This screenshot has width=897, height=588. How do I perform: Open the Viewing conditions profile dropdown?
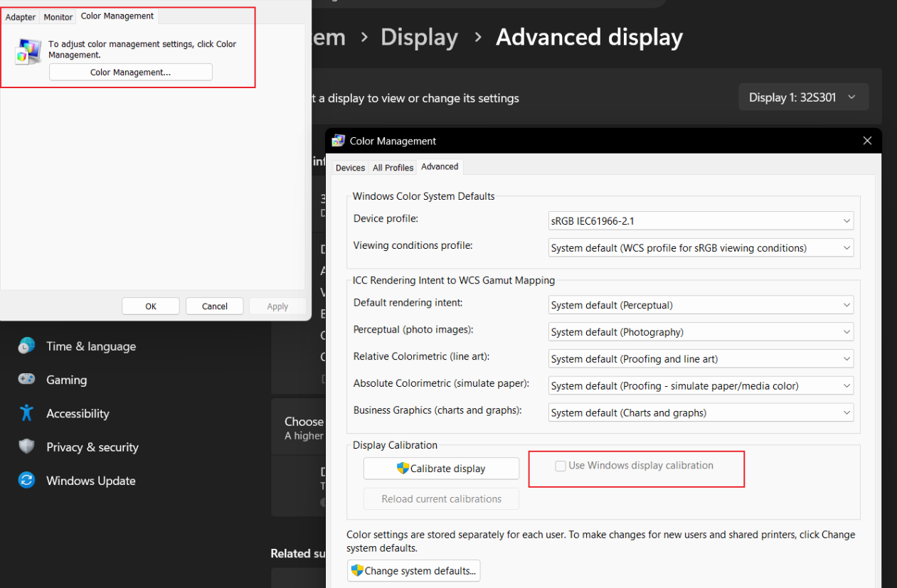(701, 248)
